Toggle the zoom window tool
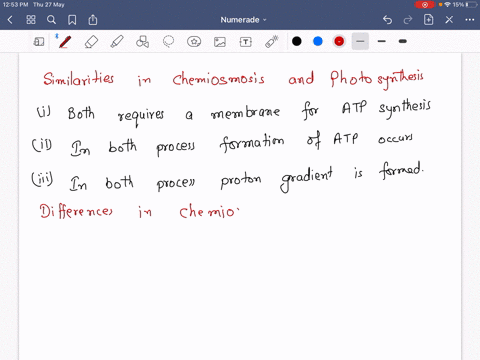The image size is (480, 360). point(39,42)
